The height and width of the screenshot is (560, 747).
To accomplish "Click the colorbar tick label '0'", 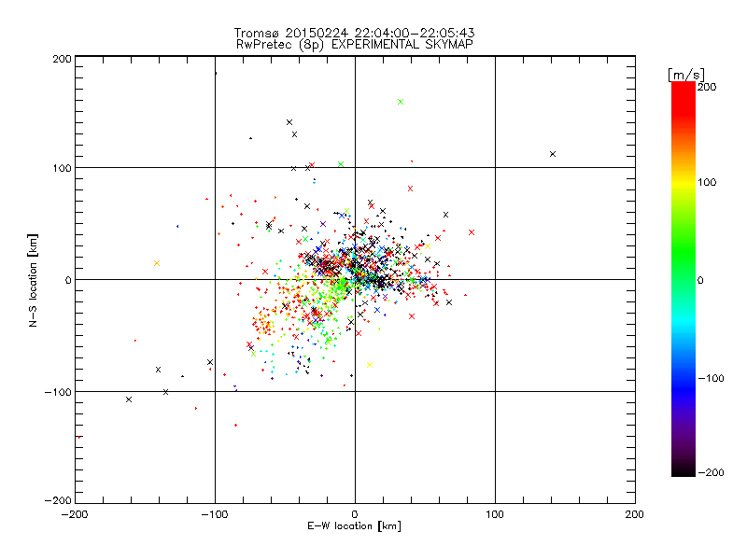I will [x=700, y=280].
